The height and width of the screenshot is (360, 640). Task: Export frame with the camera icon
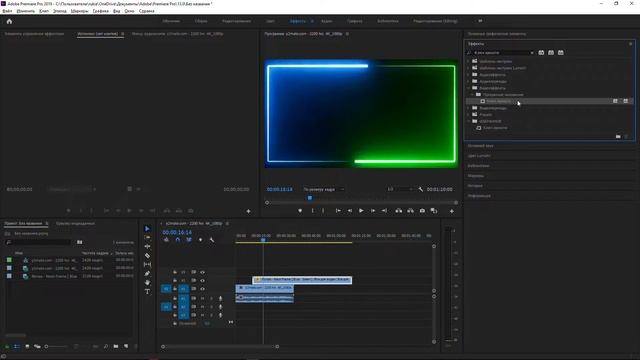[422, 211]
